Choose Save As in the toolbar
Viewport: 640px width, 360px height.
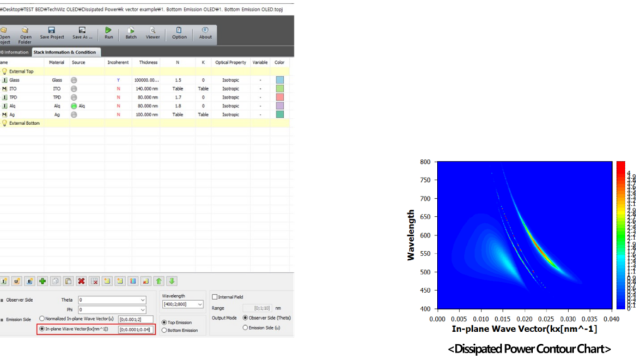click(x=82, y=33)
